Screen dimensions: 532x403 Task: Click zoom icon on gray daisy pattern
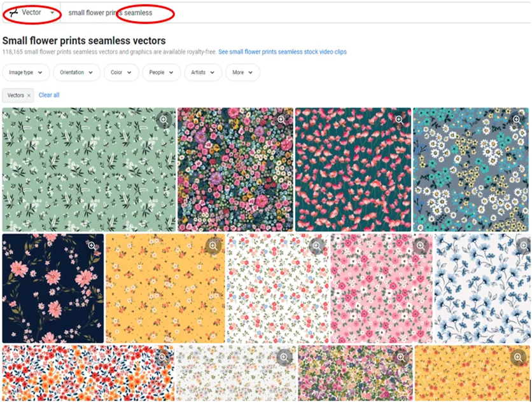pyautogui.click(x=517, y=120)
